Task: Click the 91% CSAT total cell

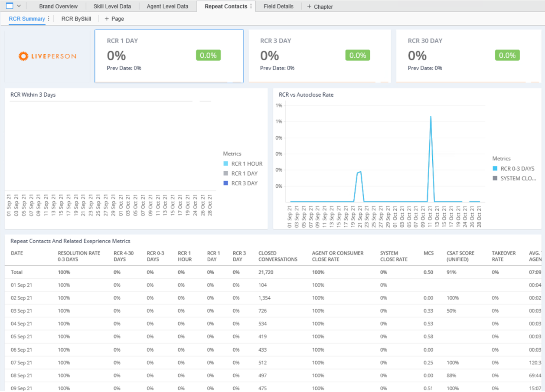Action: (452, 272)
